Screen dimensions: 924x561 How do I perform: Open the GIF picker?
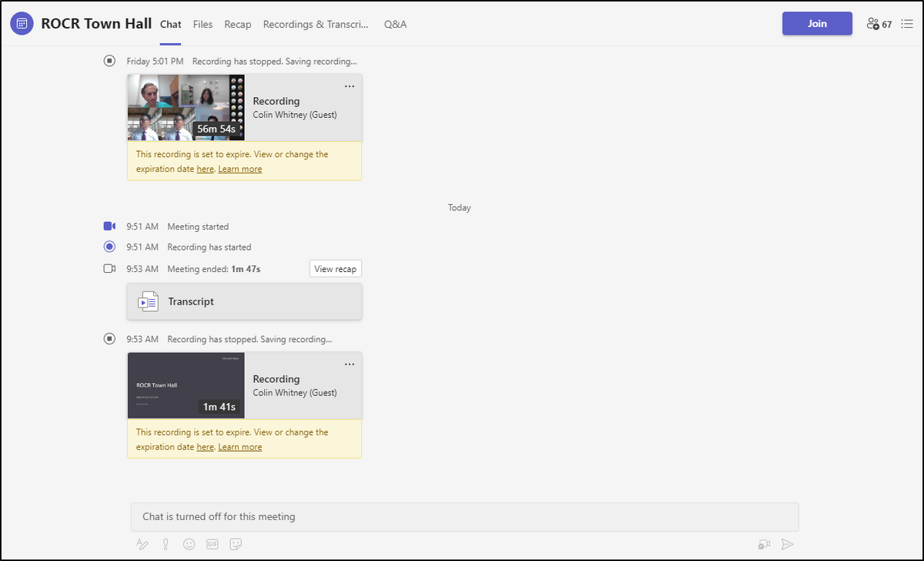(x=213, y=544)
